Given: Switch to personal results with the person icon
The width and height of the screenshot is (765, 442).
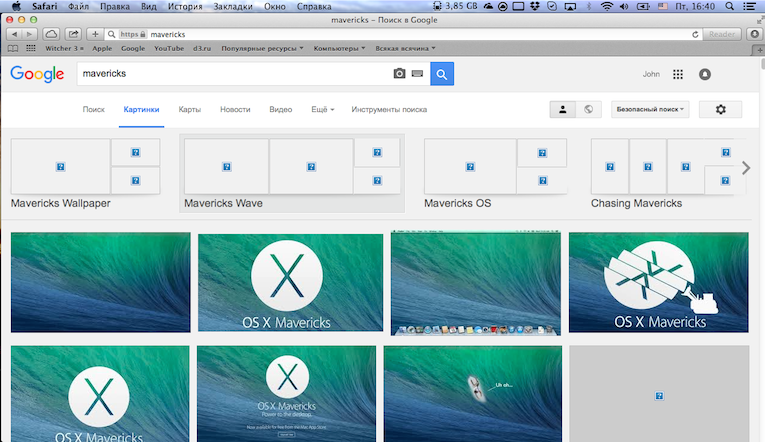Looking at the screenshot, I should pos(563,109).
